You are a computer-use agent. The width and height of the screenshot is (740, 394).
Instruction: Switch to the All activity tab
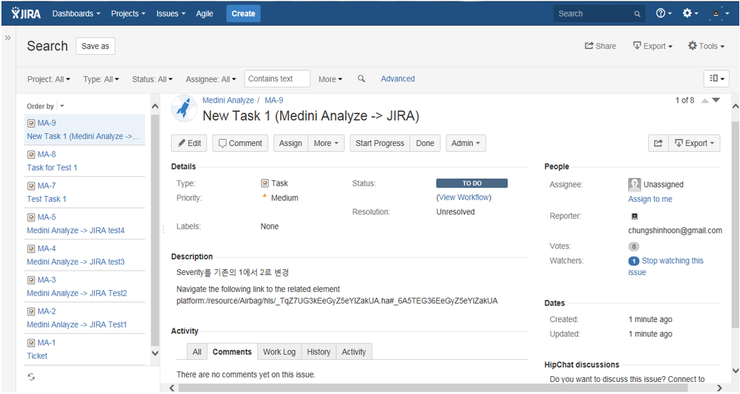(197, 352)
